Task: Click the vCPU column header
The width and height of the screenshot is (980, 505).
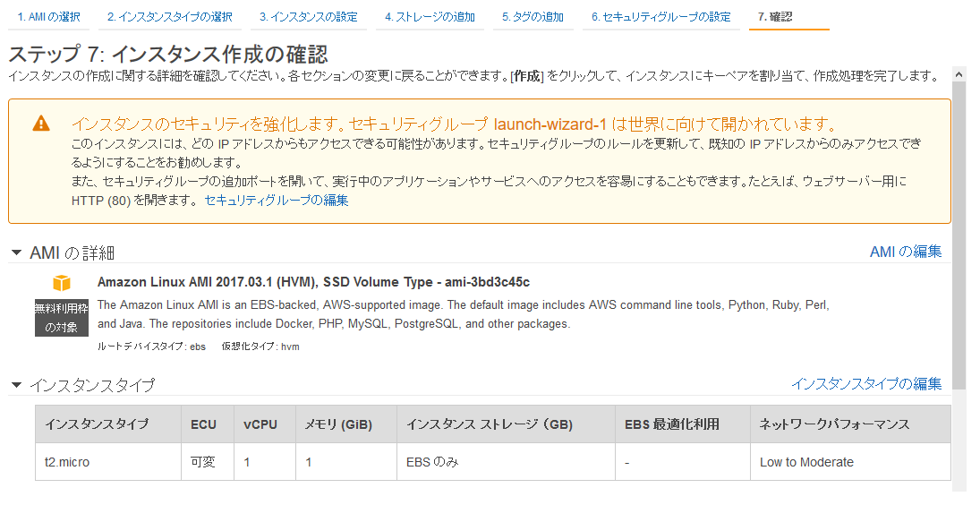Action: pyautogui.click(x=265, y=424)
